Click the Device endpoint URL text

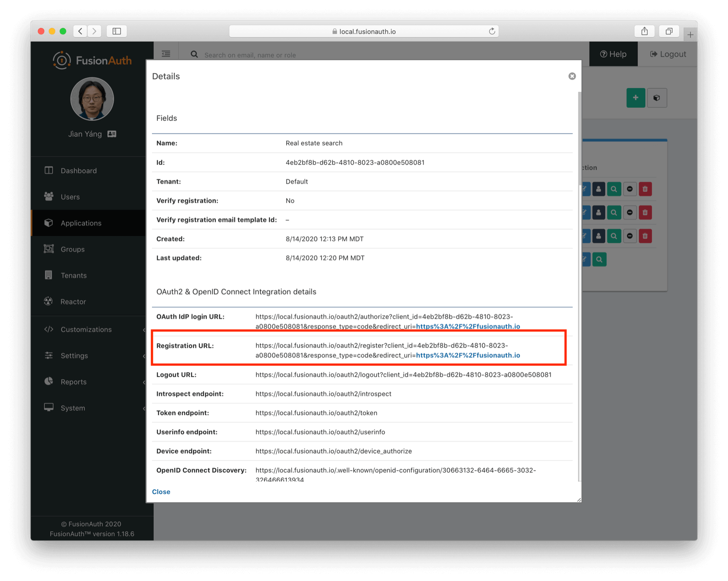pyautogui.click(x=334, y=451)
